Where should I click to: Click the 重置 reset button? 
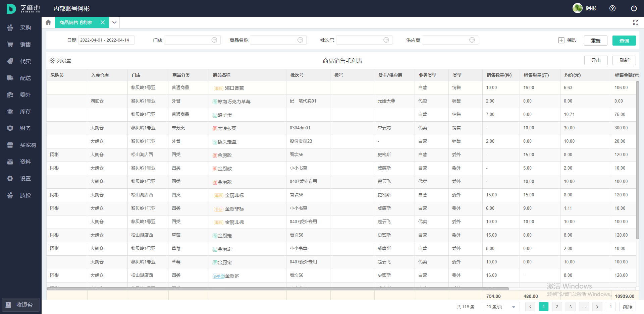(x=596, y=41)
